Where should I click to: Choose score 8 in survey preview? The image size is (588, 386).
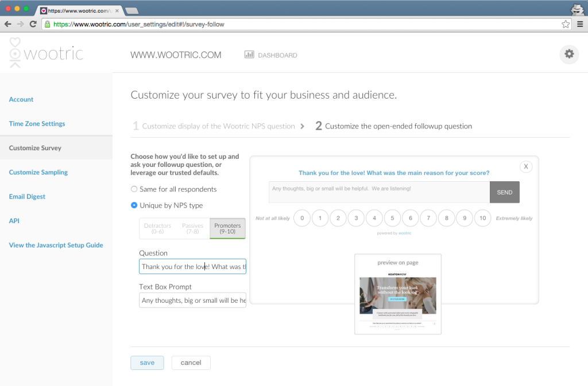(x=446, y=219)
